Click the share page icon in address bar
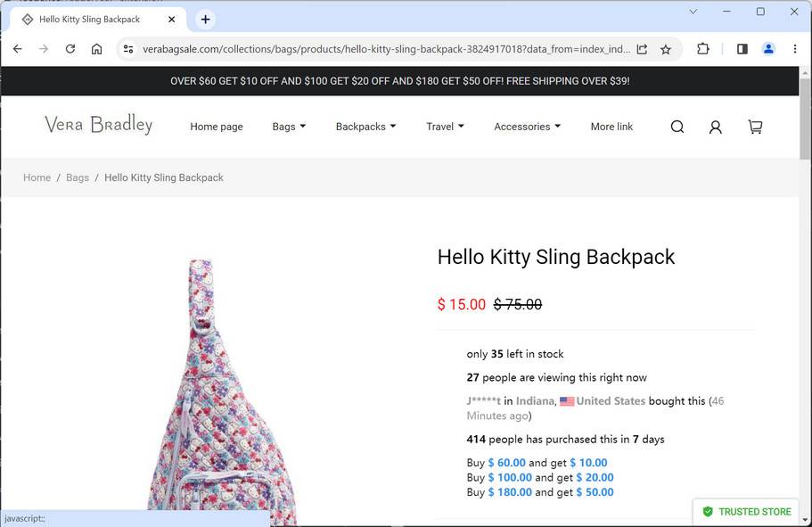Viewport: 812px width, 527px height. point(642,49)
